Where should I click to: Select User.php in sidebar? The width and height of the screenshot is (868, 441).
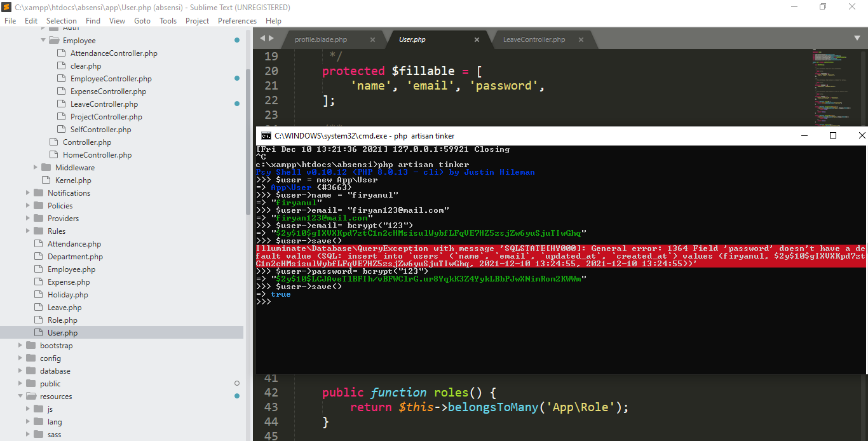[62, 333]
